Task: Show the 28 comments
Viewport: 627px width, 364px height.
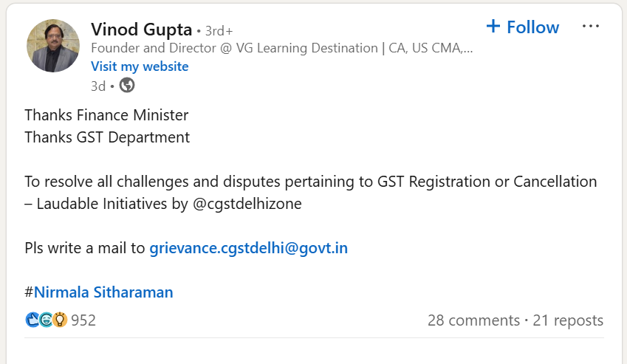Action: (x=473, y=320)
